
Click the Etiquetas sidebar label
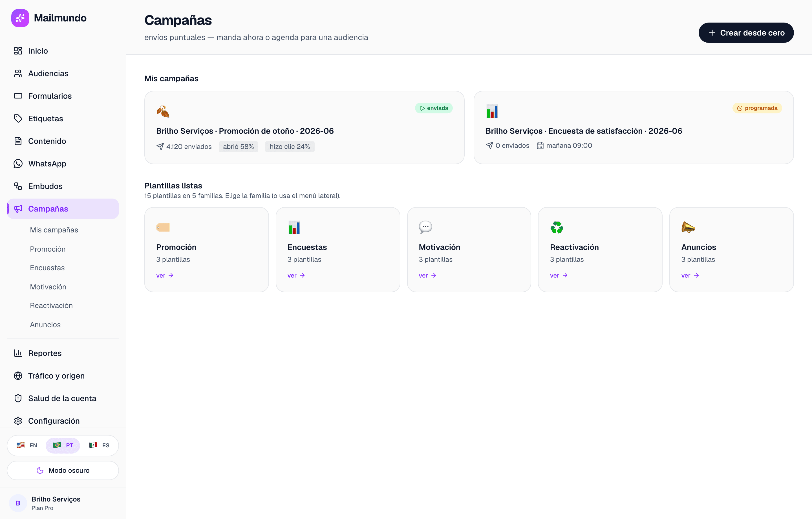[x=45, y=118]
